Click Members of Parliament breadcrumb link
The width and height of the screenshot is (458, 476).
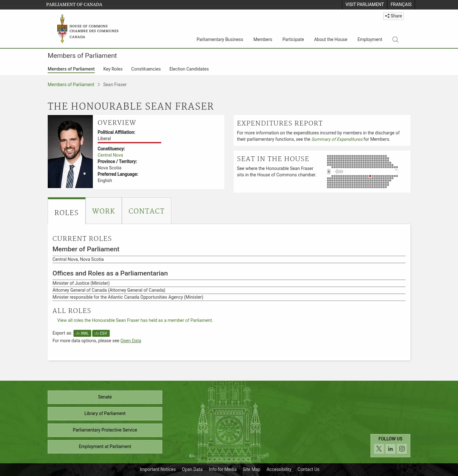tap(71, 85)
